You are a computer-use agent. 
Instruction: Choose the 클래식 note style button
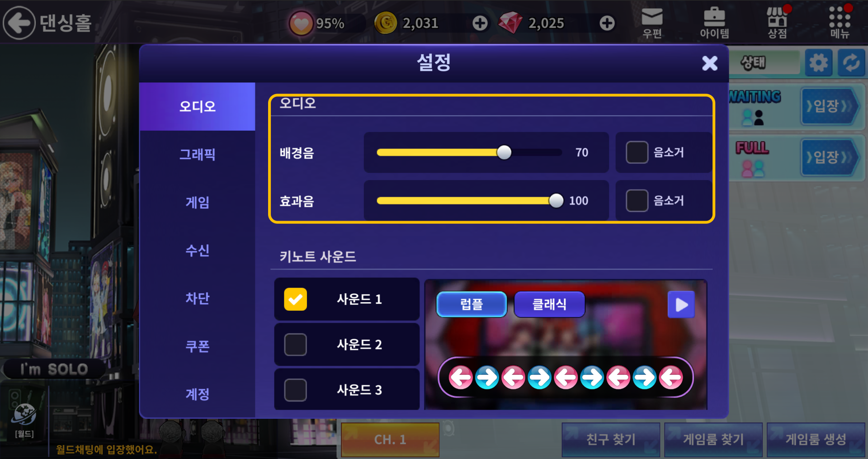point(549,304)
